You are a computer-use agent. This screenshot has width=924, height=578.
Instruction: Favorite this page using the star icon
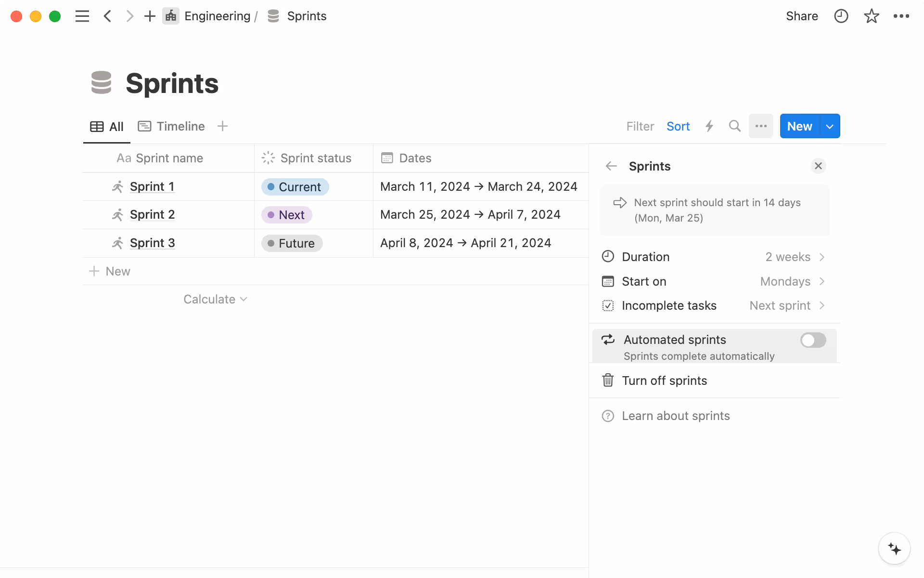871,16
